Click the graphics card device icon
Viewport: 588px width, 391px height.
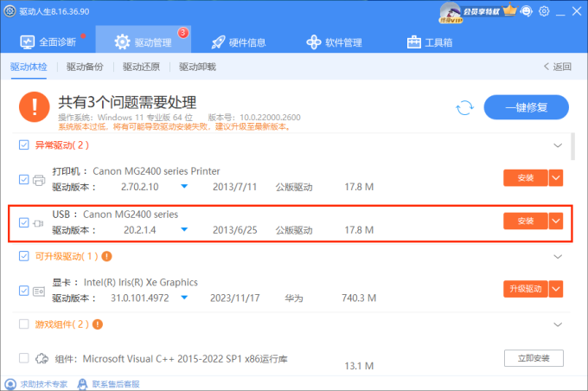click(x=39, y=292)
